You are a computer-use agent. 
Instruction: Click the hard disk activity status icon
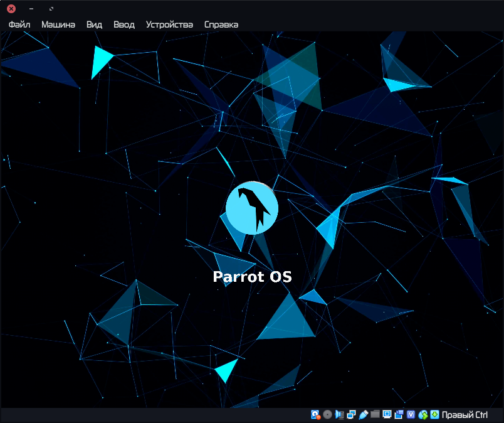[x=316, y=415]
